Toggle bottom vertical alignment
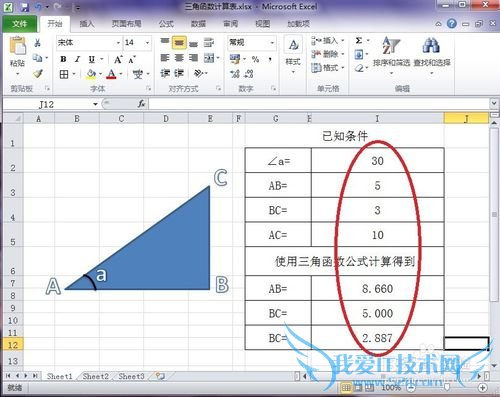Viewport: 500px width, 397px height. tap(193, 43)
